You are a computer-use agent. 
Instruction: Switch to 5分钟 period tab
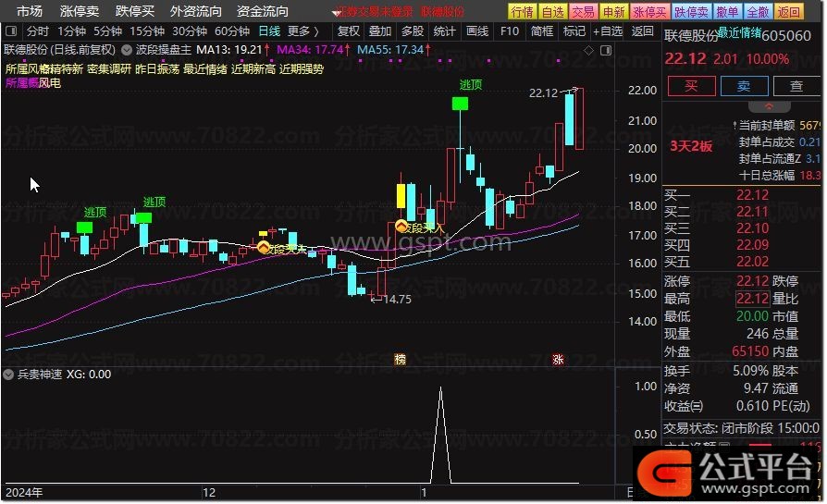coord(107,31)
